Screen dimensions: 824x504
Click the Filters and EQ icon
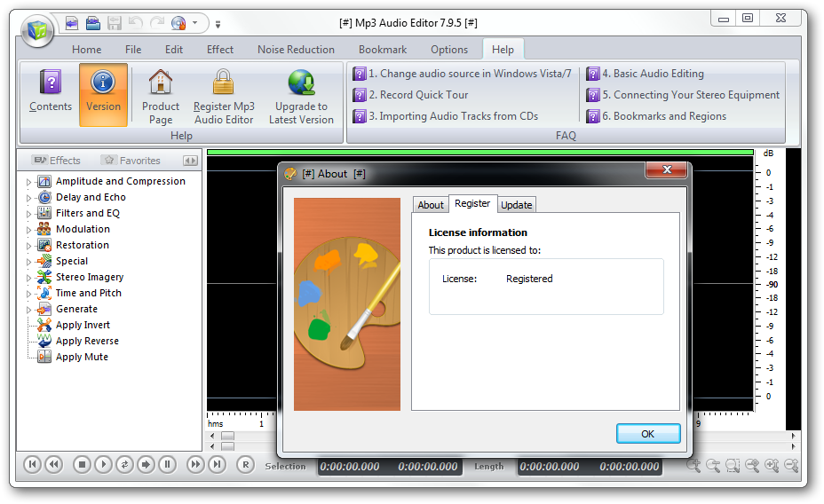44,213
